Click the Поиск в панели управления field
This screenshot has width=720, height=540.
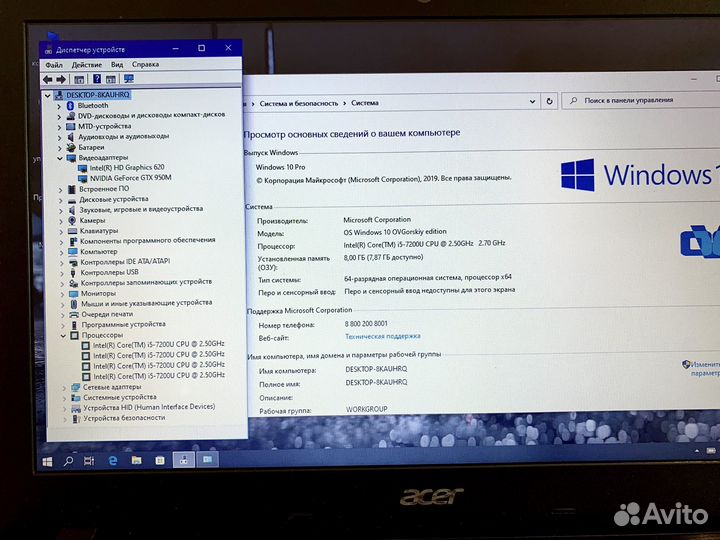click(642, 100)
